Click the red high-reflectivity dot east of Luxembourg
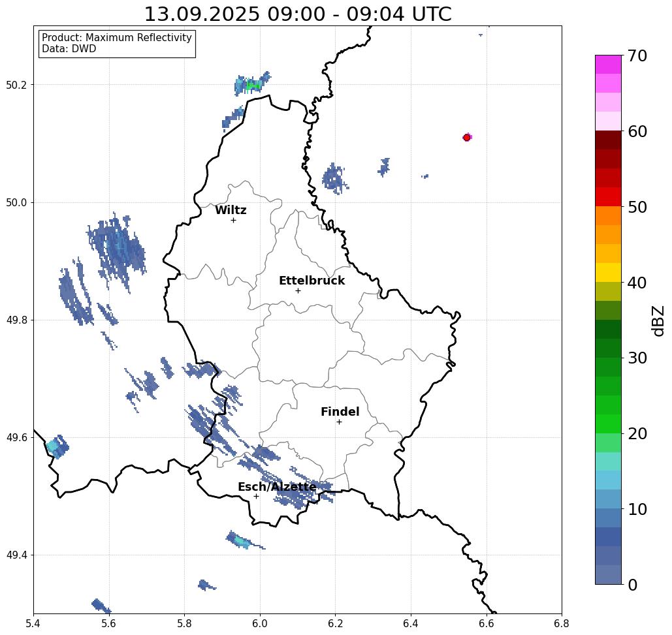The height and width of the screenshot is (635, 672). point(467,138)
